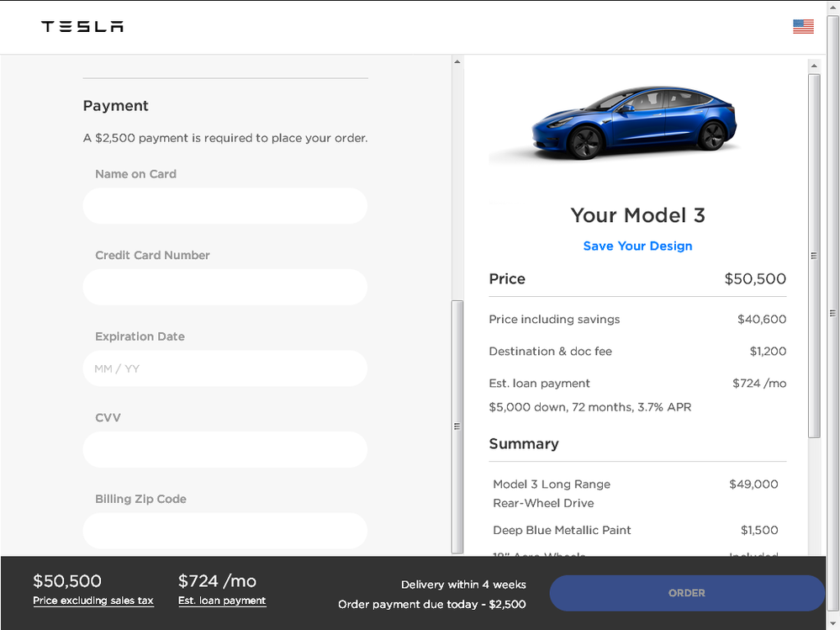Click the Tesla logo
Image resolution: width=840 pixels, height=630 pixels.
point(82,26)
